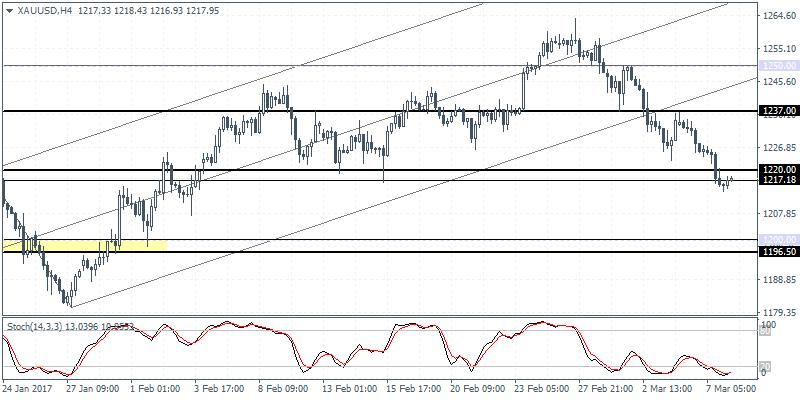The width and height of the screenshot is (800, 400).
Task: Click the faded 1250.00 level label
Action: point(776,66)
